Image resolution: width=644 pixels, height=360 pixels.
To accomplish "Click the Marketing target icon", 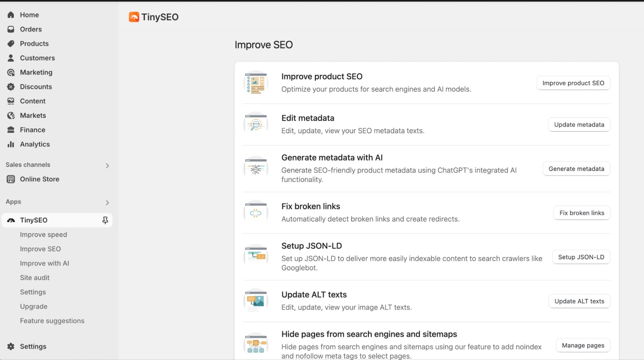I will pos(11,72).
